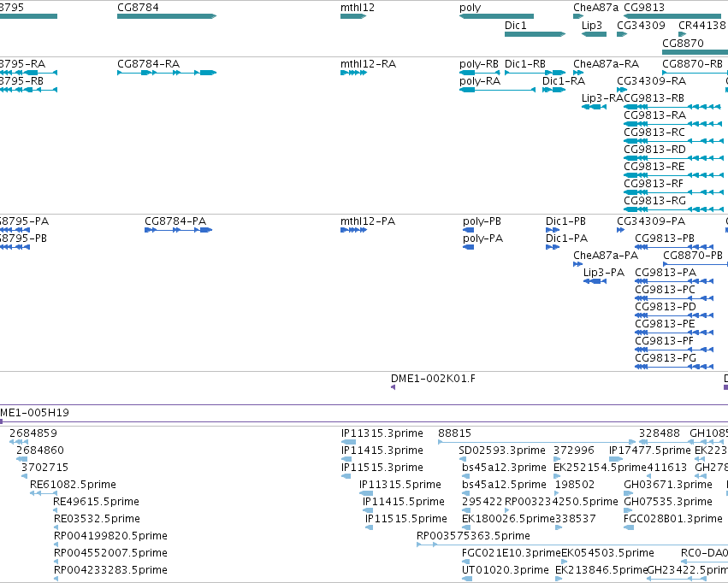Select transcript CG9813-RB

(674, 107)
